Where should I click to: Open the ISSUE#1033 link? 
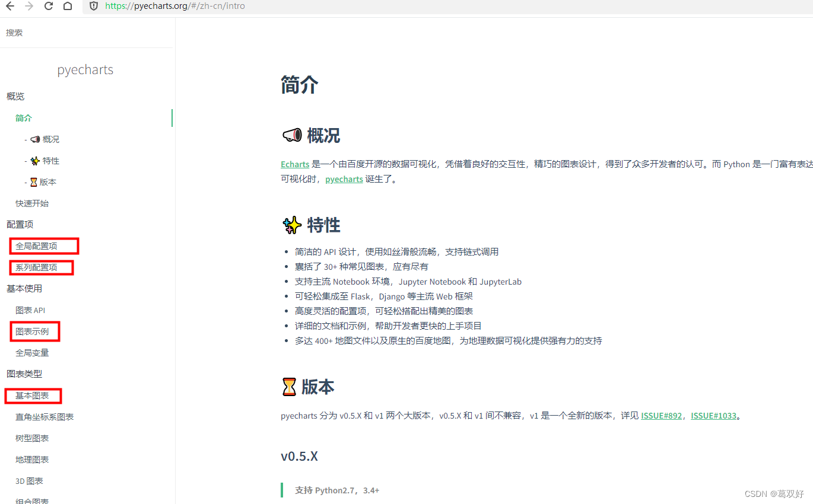(x=713, y=416)
